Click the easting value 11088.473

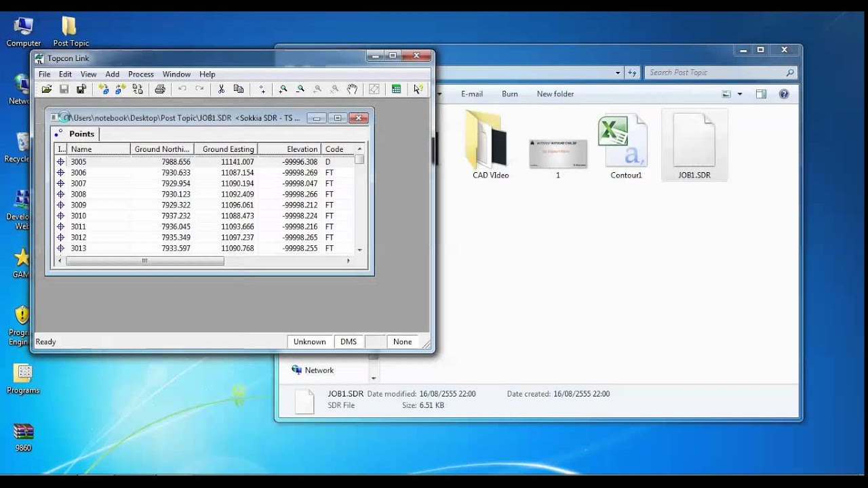pos(237,216)
